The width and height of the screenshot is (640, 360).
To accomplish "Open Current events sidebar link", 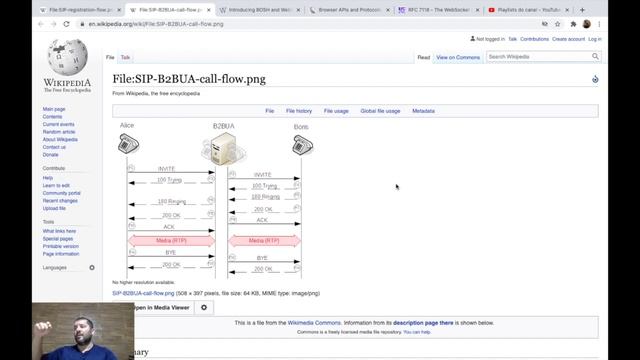I will [x=58, y=124].
